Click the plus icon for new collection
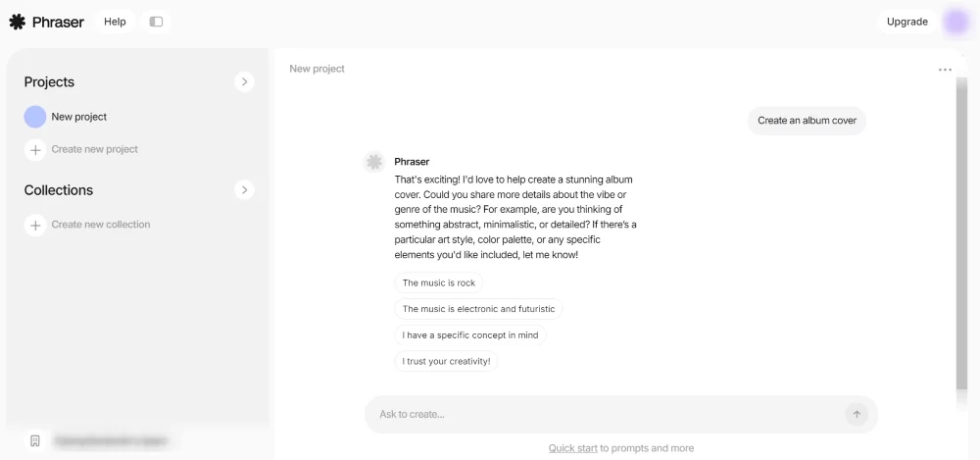Viewport: 980px width, 460px height. [35, 225]
